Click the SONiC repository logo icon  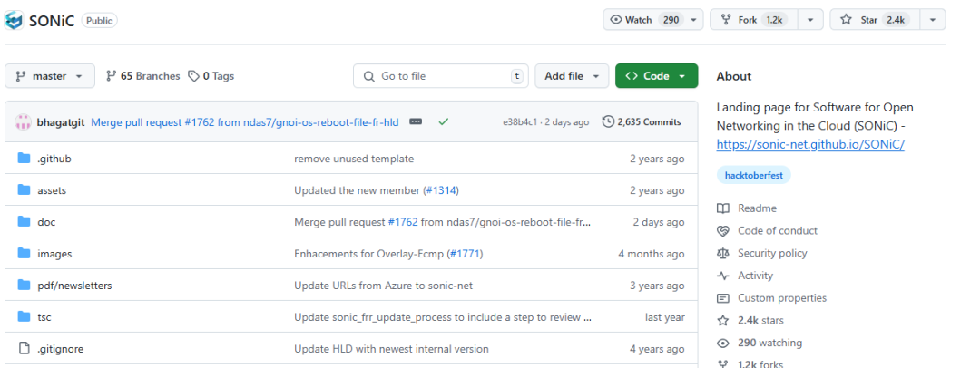pyautogui.click(x=15, y=20)
